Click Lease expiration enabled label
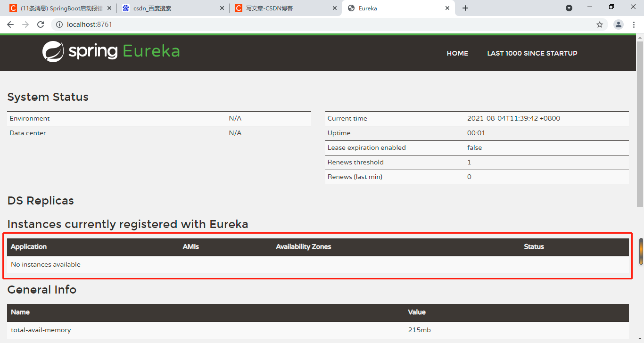644x343 pixels. click(367, 147)
